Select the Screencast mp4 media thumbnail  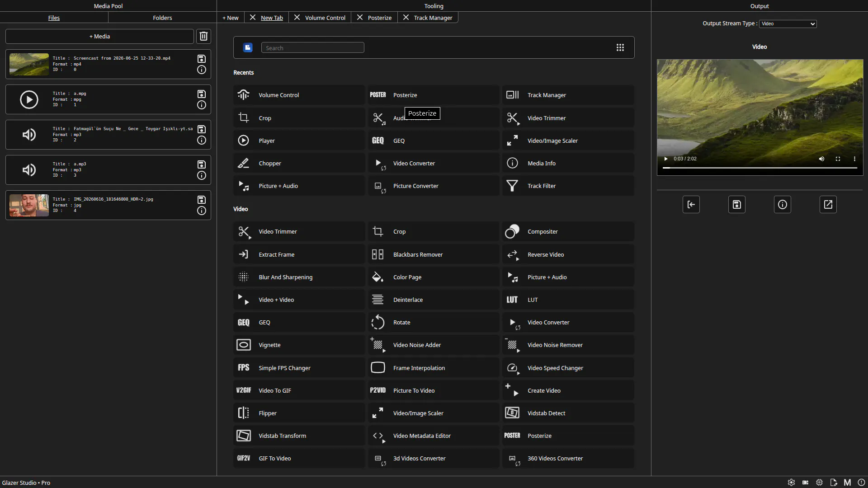[29, 64]
